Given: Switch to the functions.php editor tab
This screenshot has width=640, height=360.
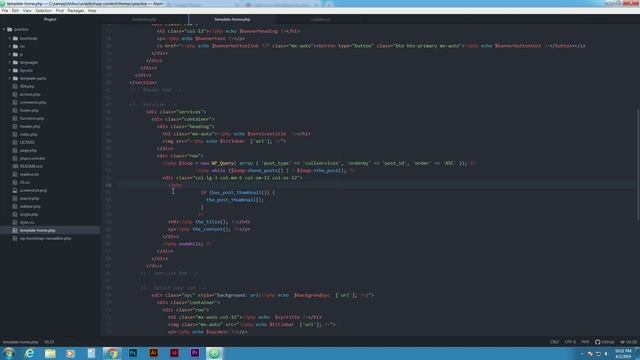Looking at the screenshot, I should coord(144,19).
